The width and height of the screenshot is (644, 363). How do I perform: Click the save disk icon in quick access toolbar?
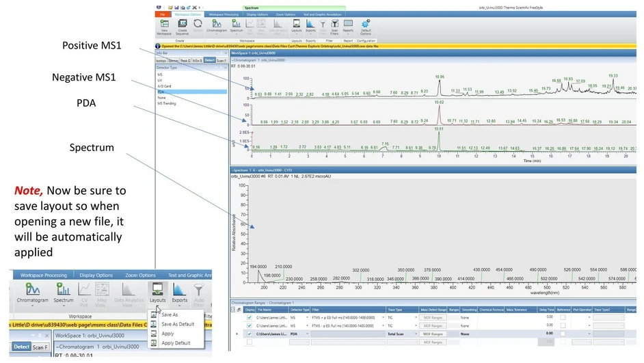(x=176, y=8)
